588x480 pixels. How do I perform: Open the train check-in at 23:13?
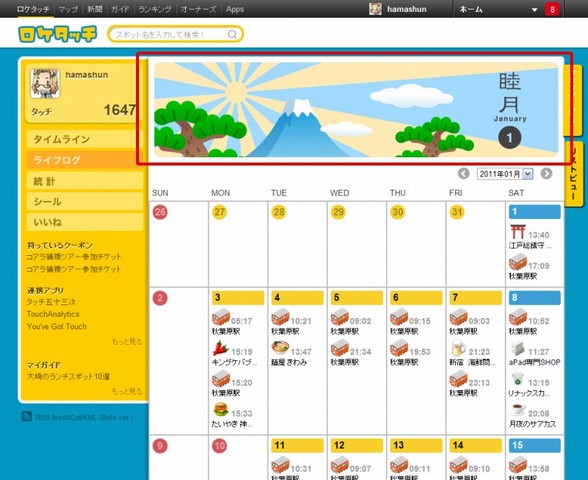(458, 379)
